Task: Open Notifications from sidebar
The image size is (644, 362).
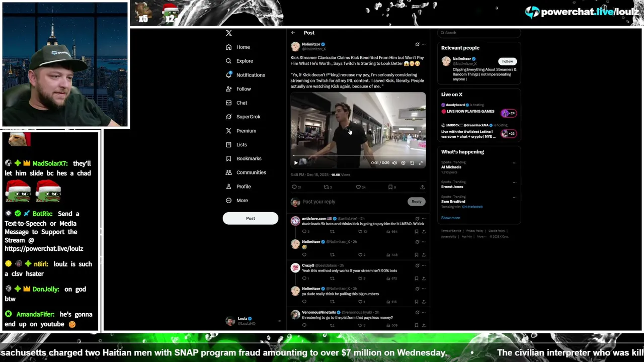Action: pos(245,75)
